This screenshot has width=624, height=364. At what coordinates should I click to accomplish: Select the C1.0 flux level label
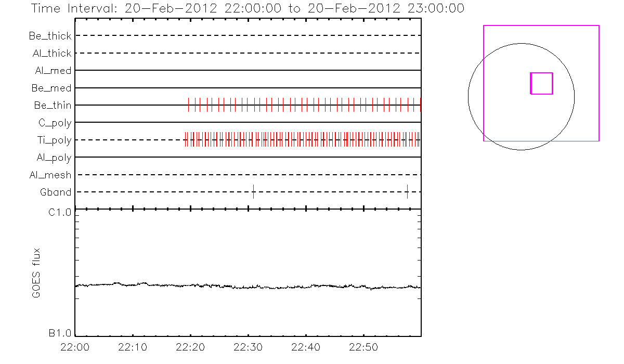[x=60, y=212]
